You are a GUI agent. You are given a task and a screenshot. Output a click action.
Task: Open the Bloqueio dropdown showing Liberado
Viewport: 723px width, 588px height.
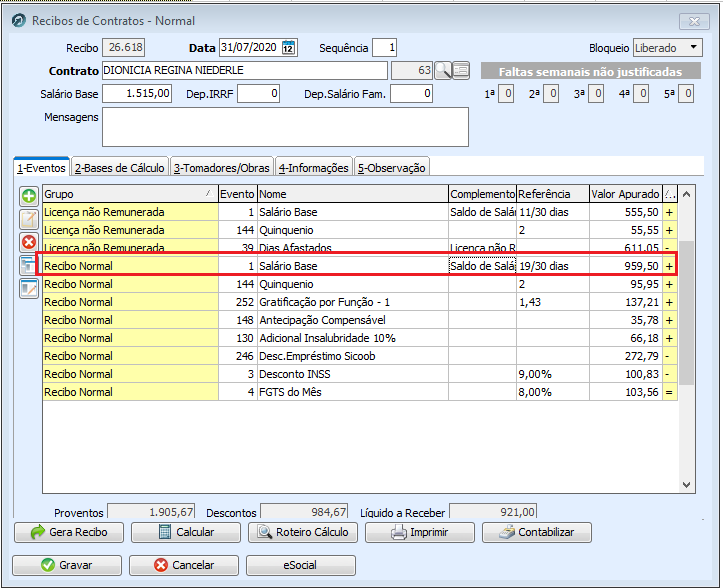(668, 48)
